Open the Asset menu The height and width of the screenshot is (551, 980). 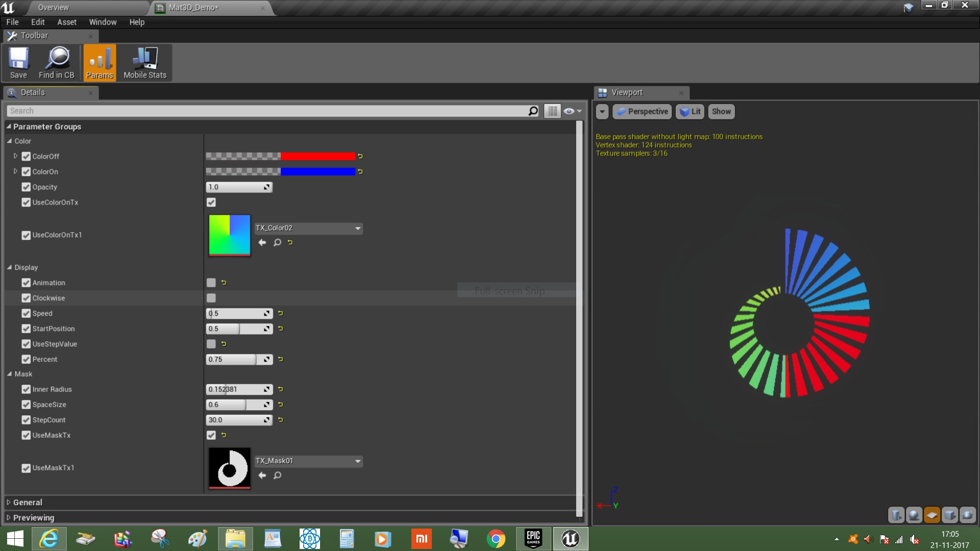coord(66,22)
